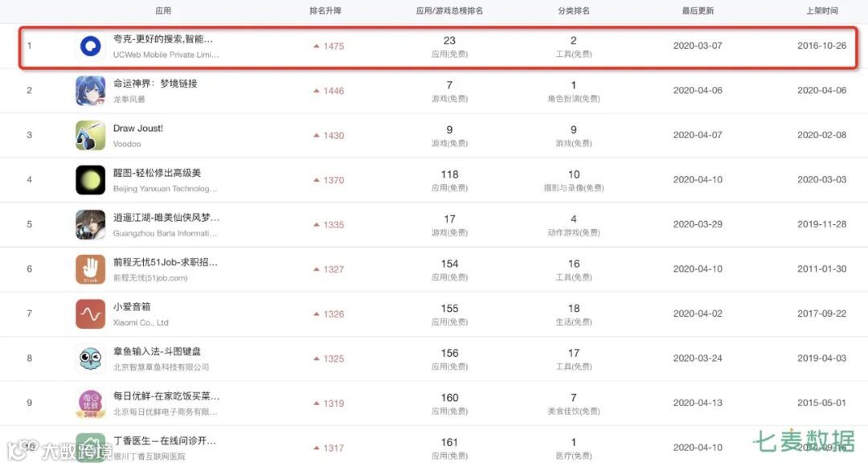Click overall rank 156 for 章鱼输入法

449,353
